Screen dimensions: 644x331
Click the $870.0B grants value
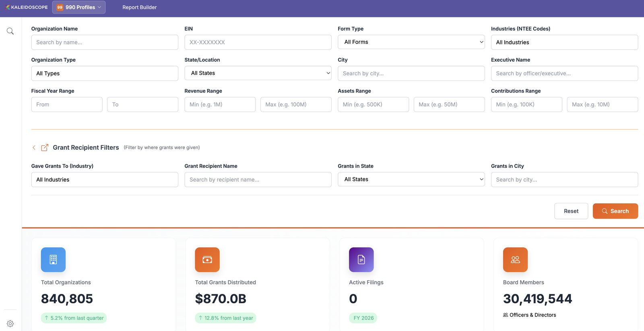(221, 299)
